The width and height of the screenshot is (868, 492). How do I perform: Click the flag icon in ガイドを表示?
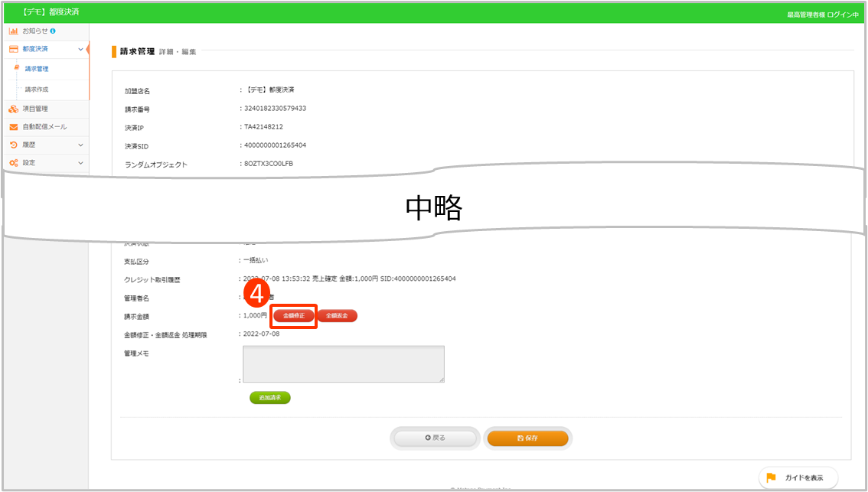771,478
